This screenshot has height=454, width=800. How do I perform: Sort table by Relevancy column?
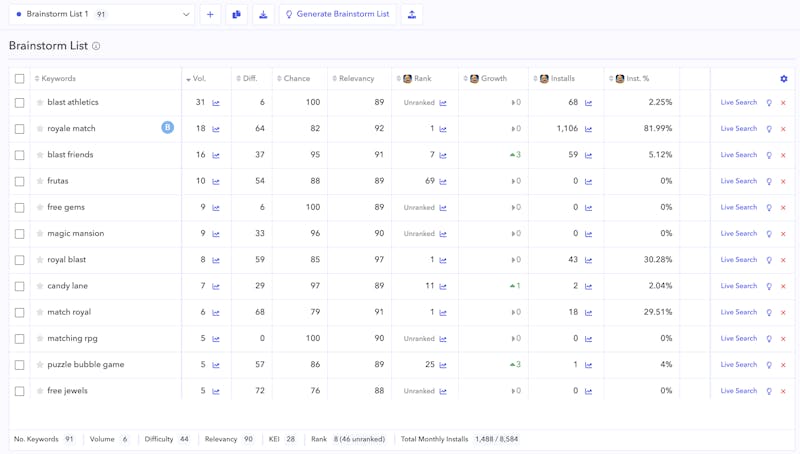point(355,79)
